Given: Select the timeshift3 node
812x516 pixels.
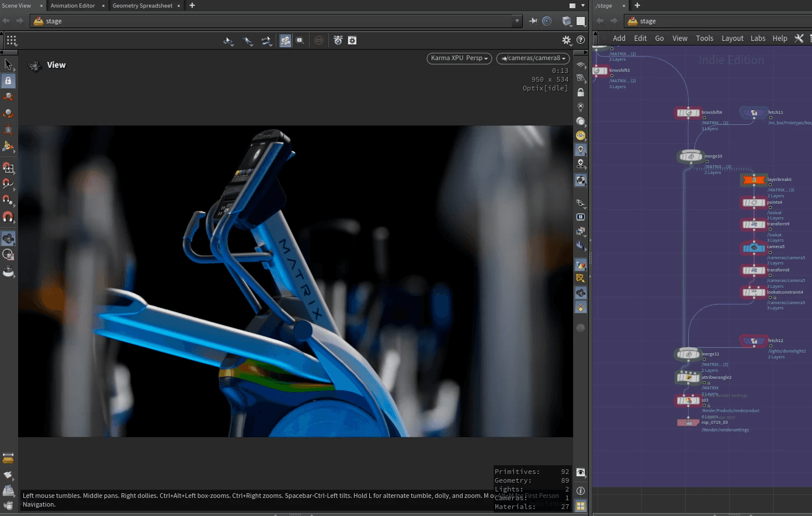Looking at the screenshot, I should click(600, 71).
